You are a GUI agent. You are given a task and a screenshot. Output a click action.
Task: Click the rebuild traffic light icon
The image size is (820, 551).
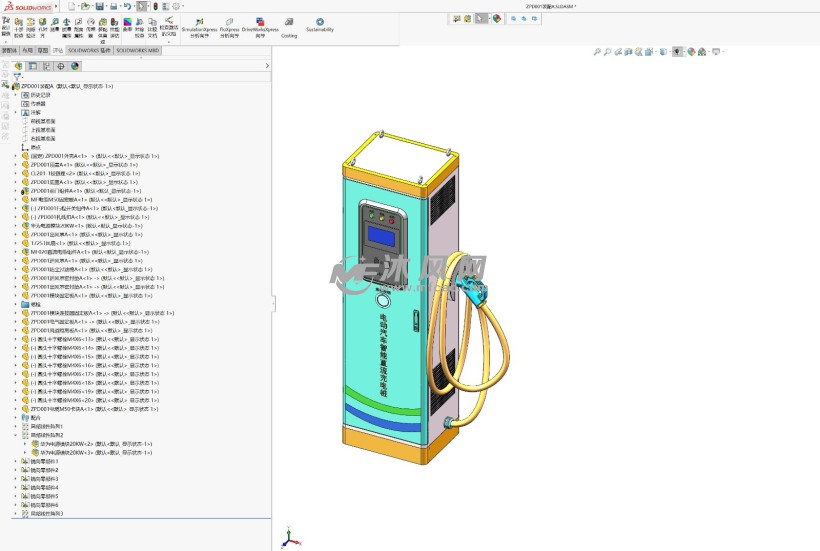(154, 6)
